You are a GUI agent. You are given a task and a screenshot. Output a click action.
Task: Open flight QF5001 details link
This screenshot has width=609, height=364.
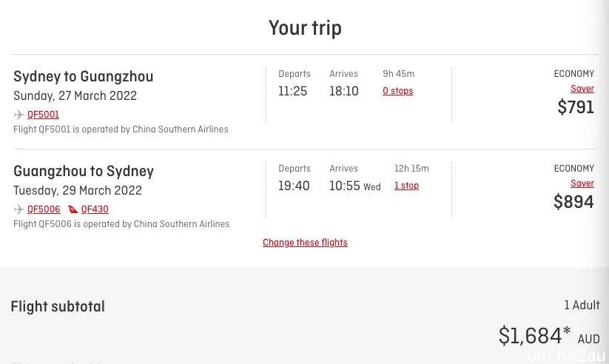tap(43, 115)
